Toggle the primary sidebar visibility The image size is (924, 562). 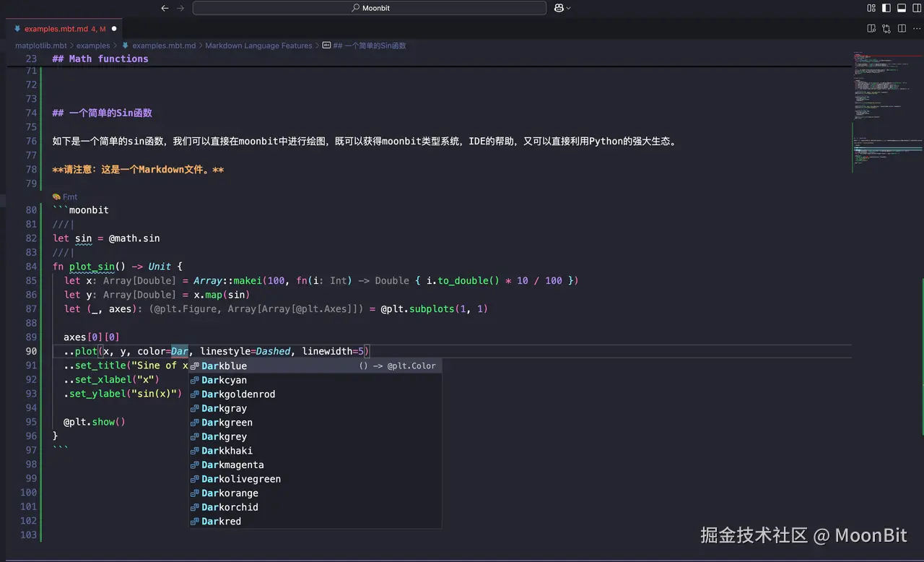(x=886, y=8)
